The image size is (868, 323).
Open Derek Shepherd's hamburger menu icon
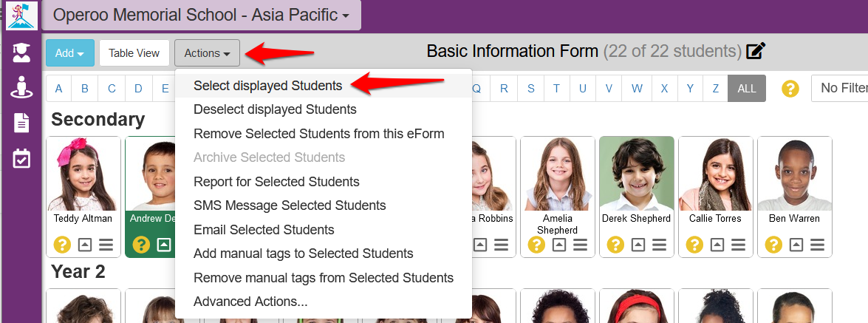tap(659, 245)
